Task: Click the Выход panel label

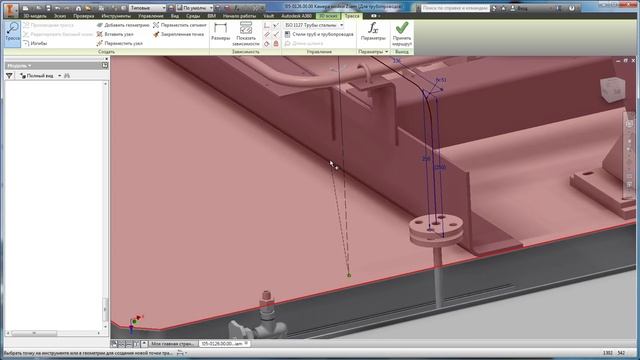Action: pyautogui.click(x=402, y=52)
